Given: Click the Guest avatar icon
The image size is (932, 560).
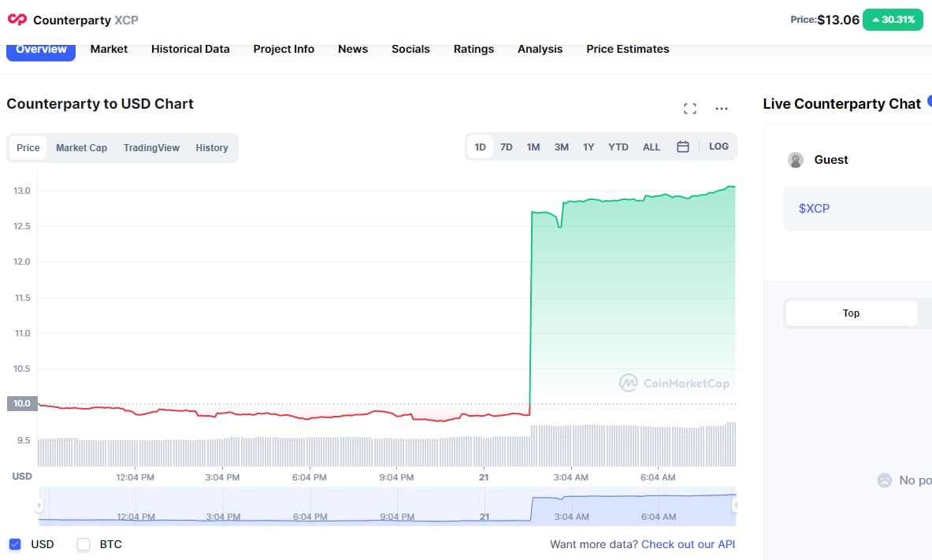Looking at the screenshot, I should [795, 160].
